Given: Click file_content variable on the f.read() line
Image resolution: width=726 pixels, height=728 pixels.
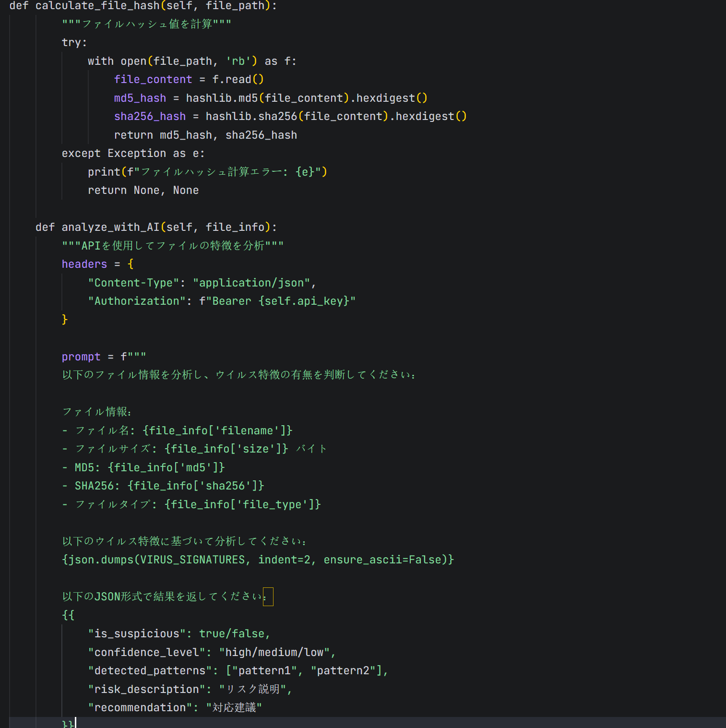Looking at the screenshot, I should point(153,80).
